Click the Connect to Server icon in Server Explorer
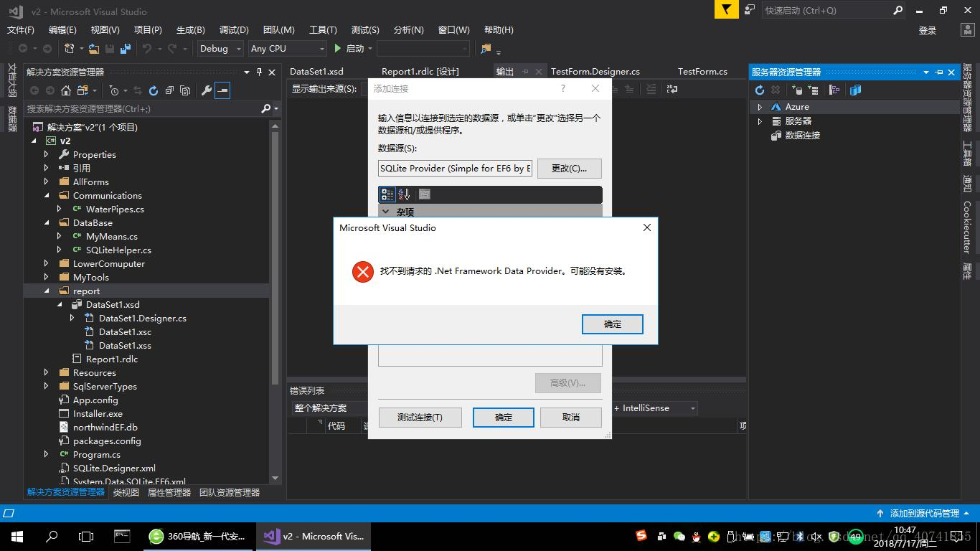Viewport: 980px width, 551px height. [x=814, y=90]
